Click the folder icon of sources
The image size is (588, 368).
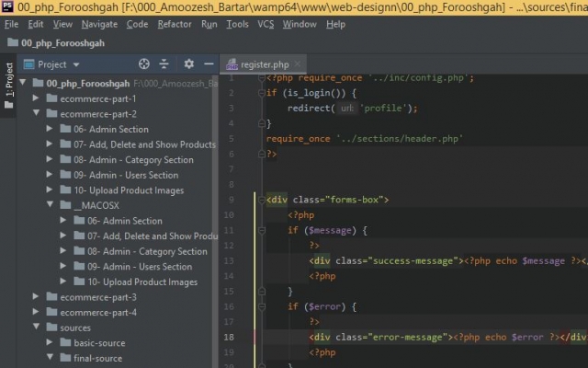[x=51, y=328]
